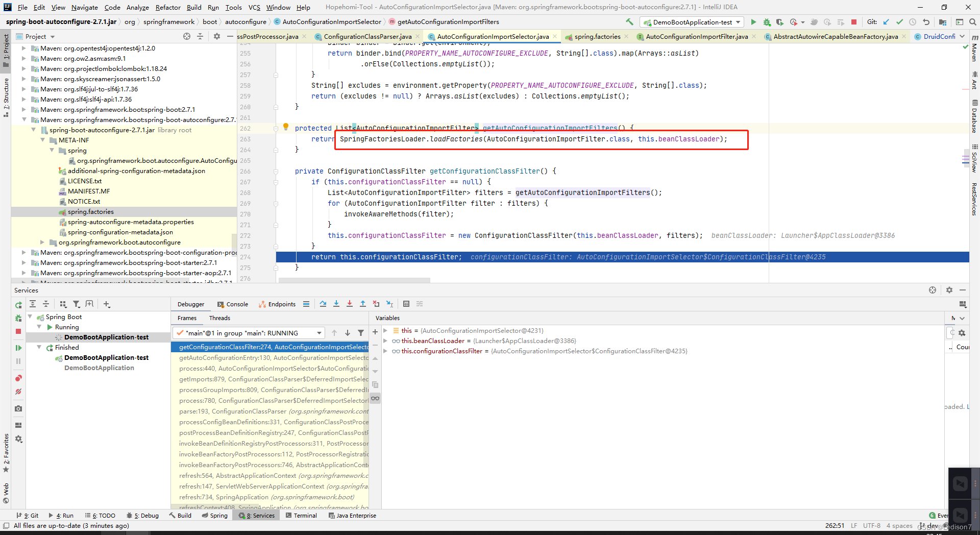Click the green Run button in top toolbar

(x=753, y=22)
